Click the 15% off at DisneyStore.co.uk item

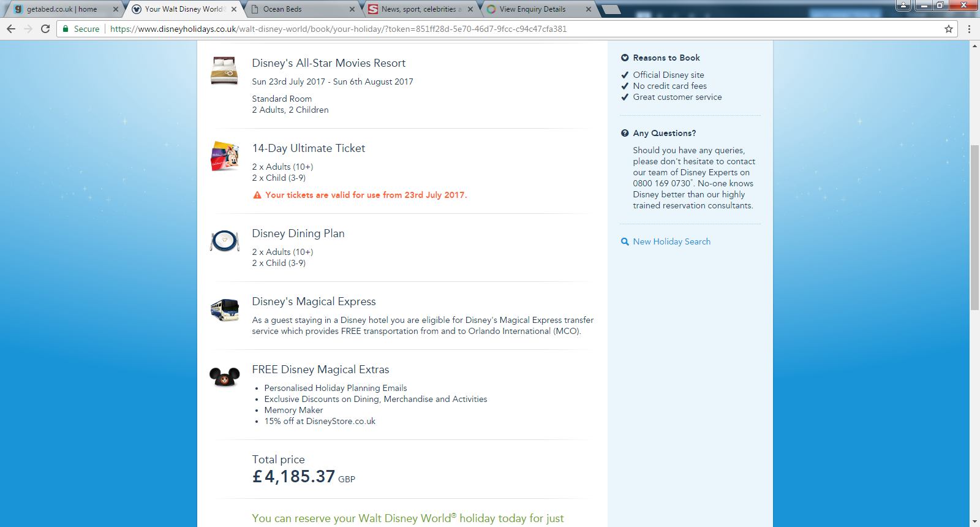click(320, 421)
